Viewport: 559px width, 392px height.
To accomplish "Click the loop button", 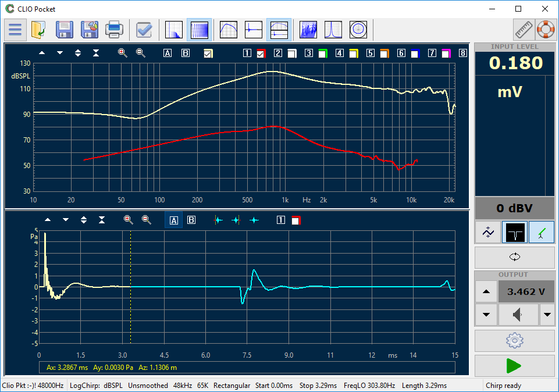I will 514,257.
